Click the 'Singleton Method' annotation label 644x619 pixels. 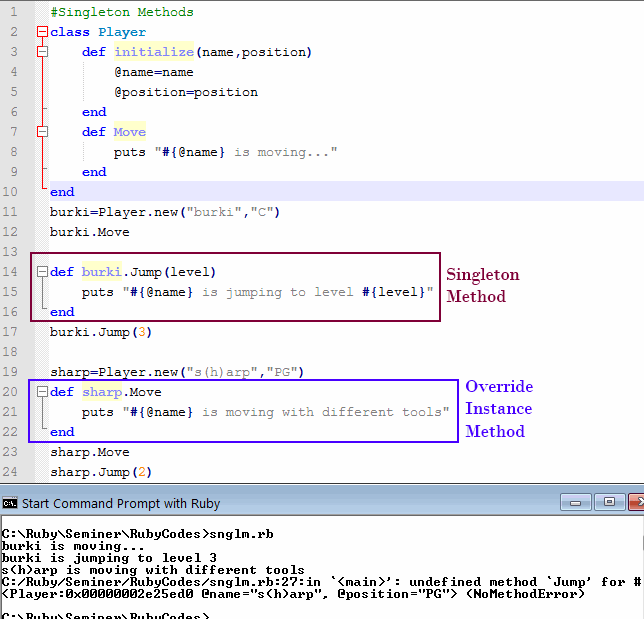tap(482, 285)
